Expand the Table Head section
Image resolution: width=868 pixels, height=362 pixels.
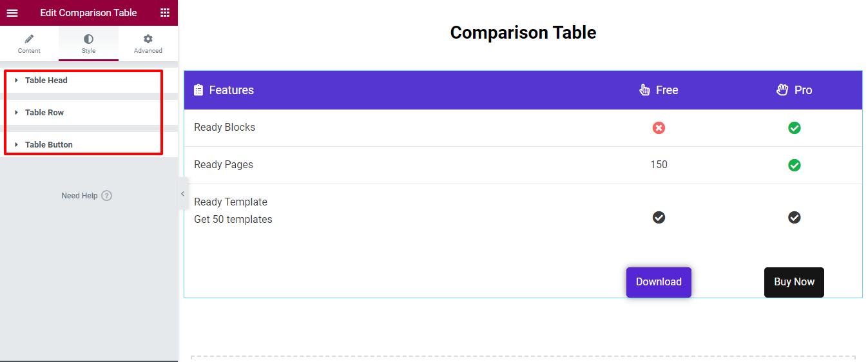(46, 81)
